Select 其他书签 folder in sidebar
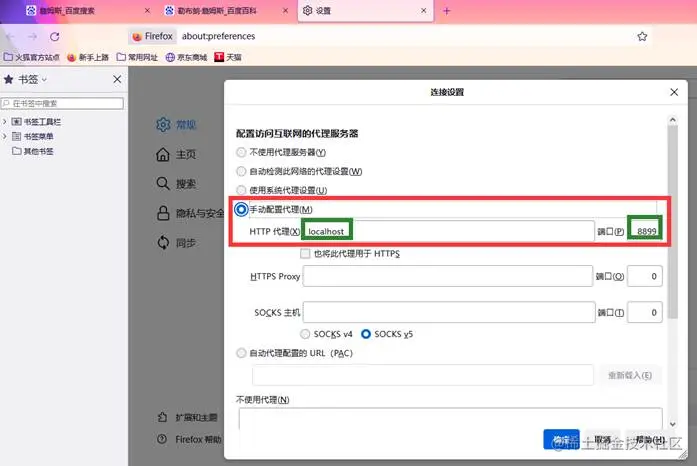The width and height of the screenshot is (697, 466). coord(33,151)
